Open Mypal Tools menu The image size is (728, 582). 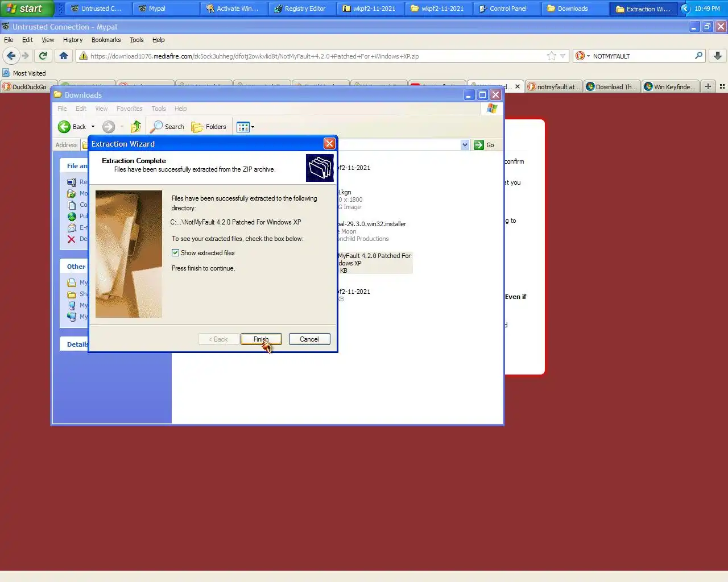pyautogui.click(x=136, y=40)
